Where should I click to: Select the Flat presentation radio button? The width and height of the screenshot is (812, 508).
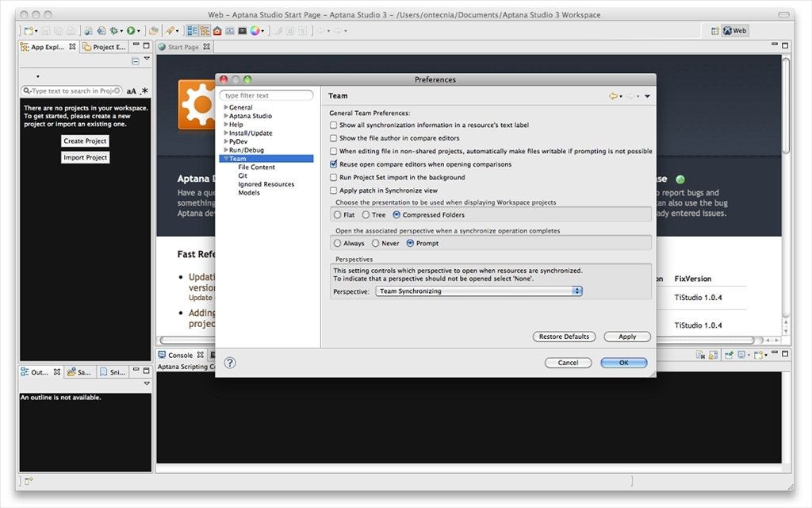pyautogui.click(x=338, y=214)
